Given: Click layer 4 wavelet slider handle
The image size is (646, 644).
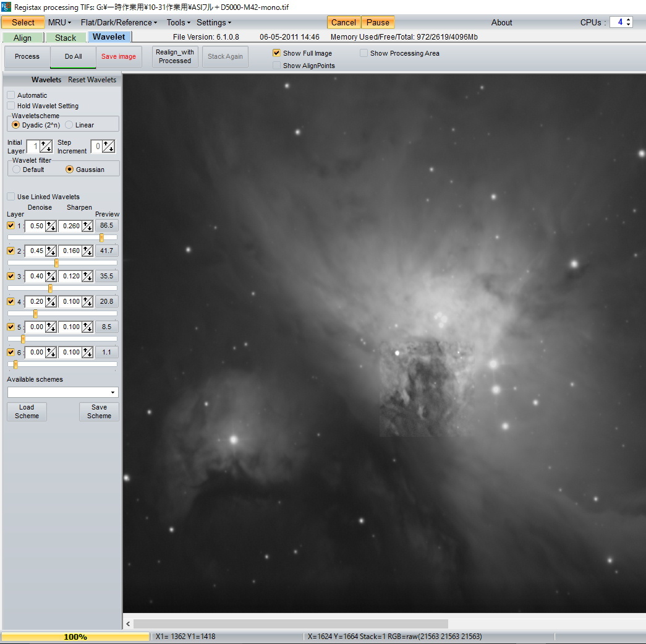Looking at the screenshot, I should [35, 314].
